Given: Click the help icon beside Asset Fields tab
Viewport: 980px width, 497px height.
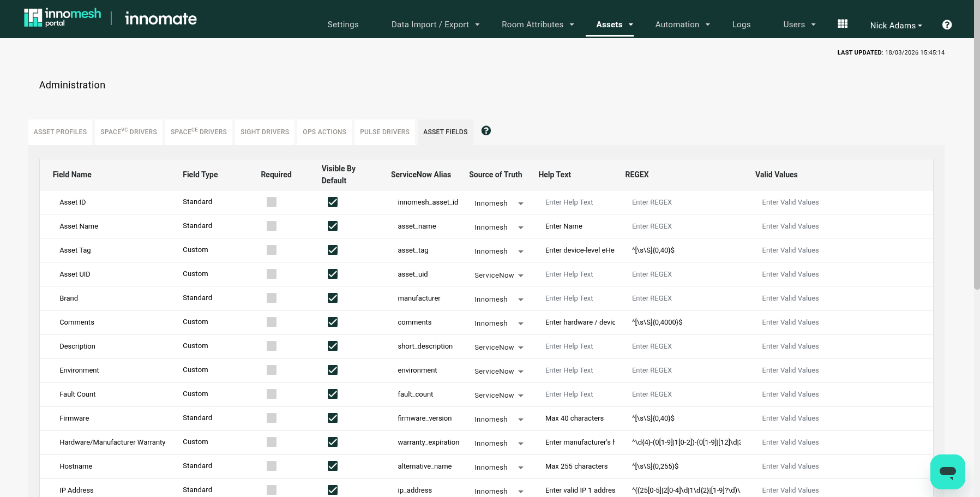Looking at the screenshot, I should coord(486,131).
